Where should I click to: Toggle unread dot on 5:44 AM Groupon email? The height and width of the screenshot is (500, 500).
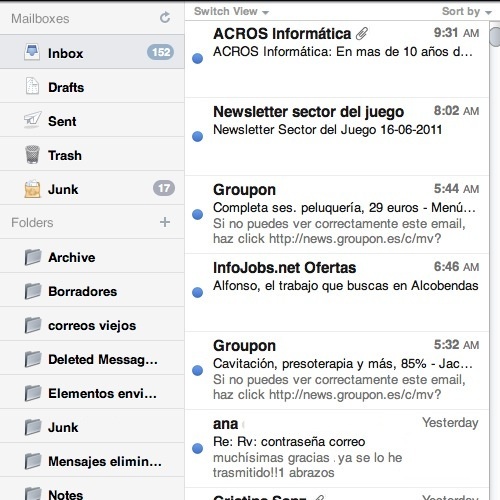[x=198, y=214]
